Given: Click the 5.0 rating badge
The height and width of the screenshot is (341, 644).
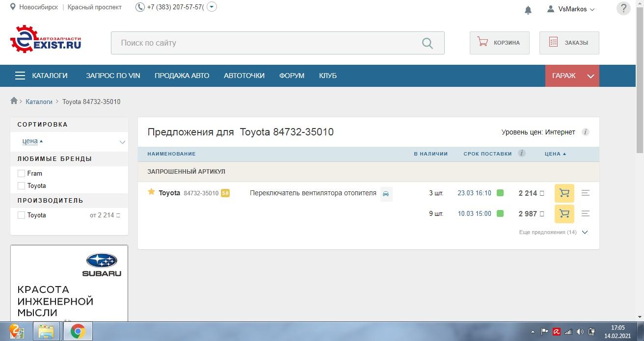Looking at the screenshot, I should click(x=225, y=193).
